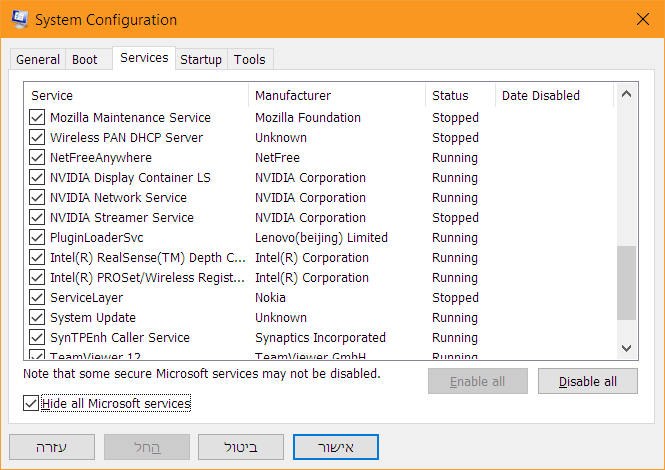Screen dimensions: 665x470
Task: Click the scrollbar down arrow
Action: [626, 348]
